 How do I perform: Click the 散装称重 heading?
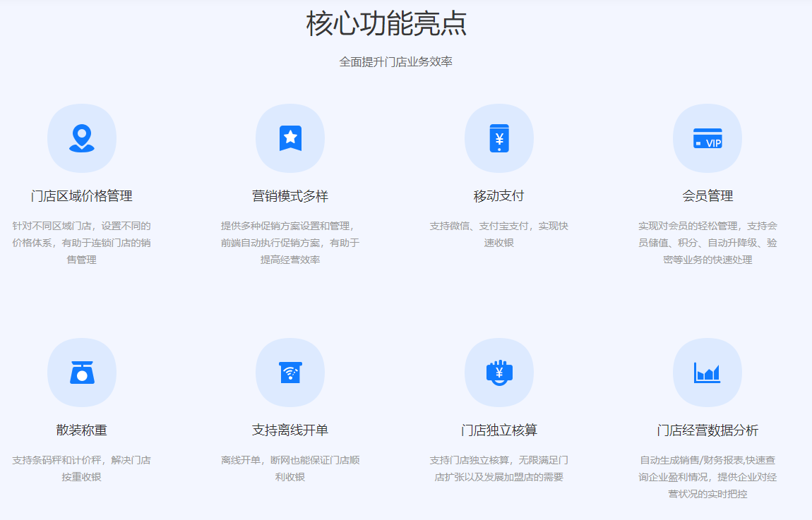82,430
